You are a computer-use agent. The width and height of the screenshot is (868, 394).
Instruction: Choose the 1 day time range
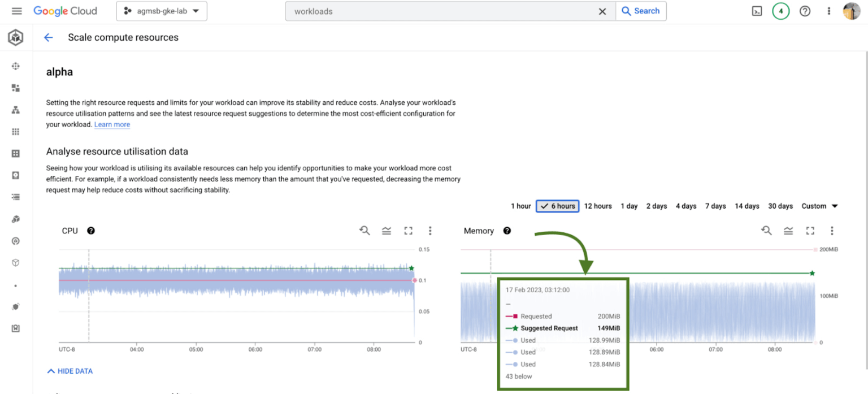[629, 206]
